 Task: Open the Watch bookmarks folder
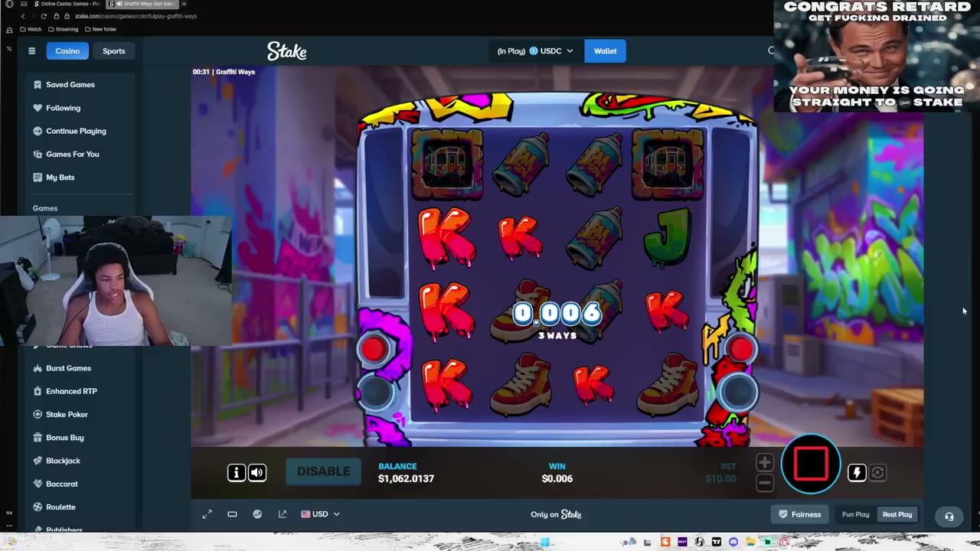tap(31, 29)
